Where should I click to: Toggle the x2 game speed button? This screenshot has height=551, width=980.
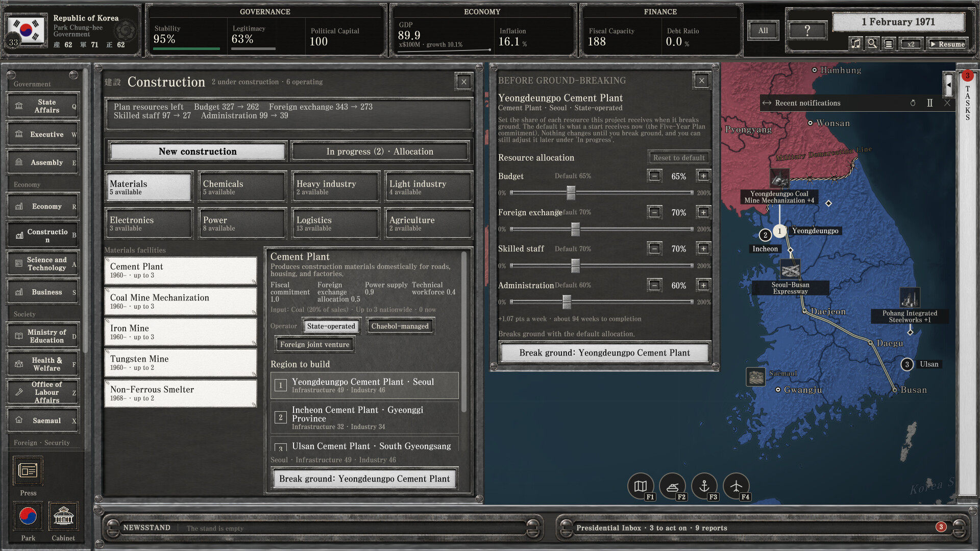click(x=911, y=44)
